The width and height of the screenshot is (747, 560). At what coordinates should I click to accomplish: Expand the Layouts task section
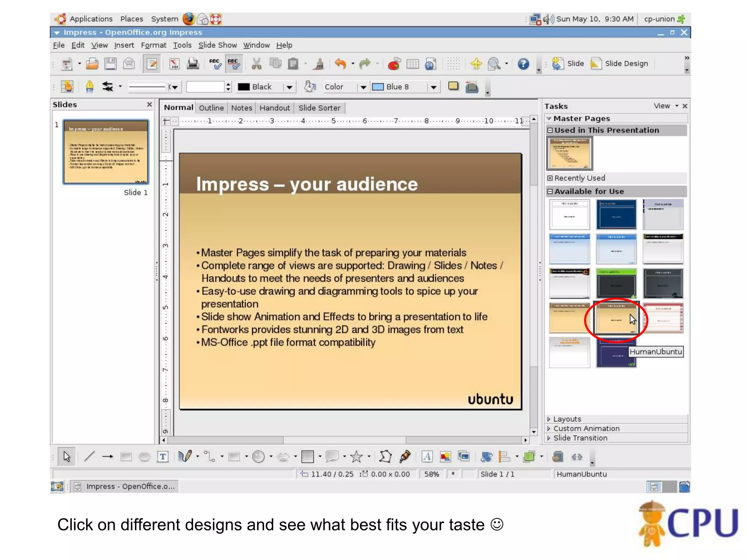[x=616, y=419]
